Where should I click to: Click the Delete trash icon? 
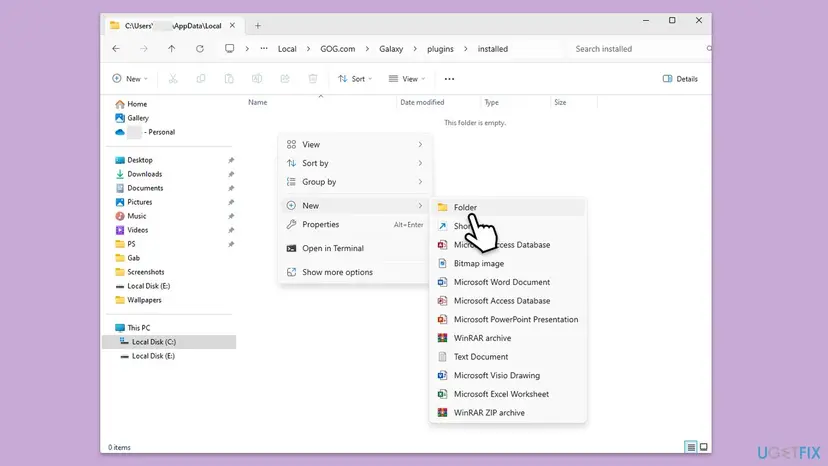point(313,79)
